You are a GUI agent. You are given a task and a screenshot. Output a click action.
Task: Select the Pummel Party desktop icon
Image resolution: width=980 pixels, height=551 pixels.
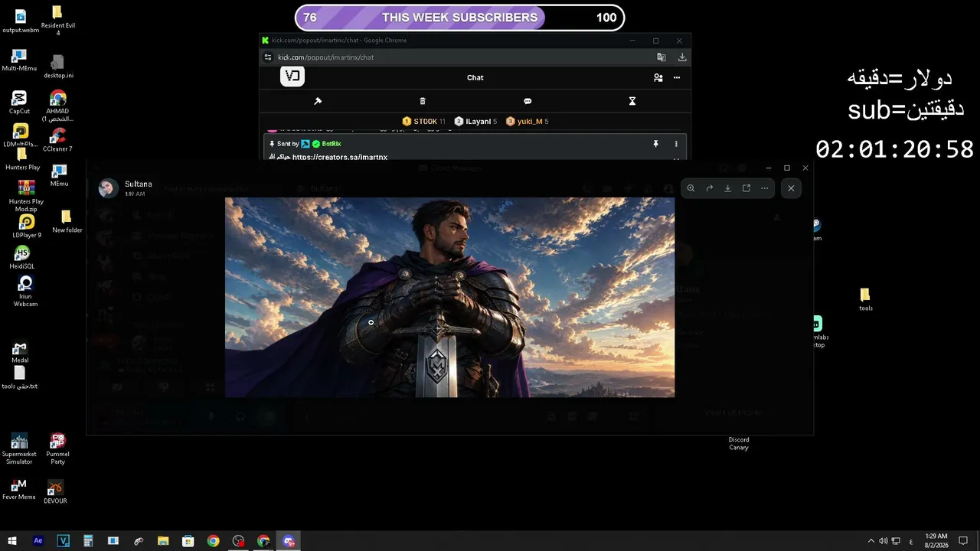coord(57,449)
